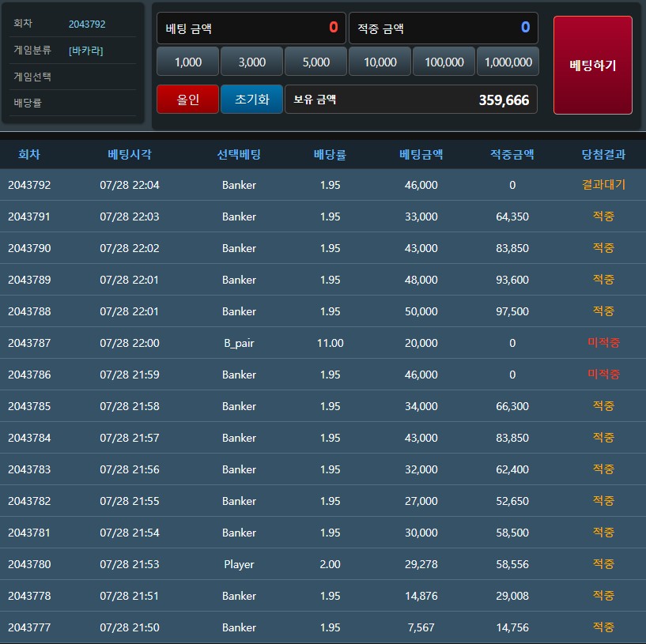Click the 11.00 odds value
The height and width of the screenshot is (644, 646).
point(330,343)
